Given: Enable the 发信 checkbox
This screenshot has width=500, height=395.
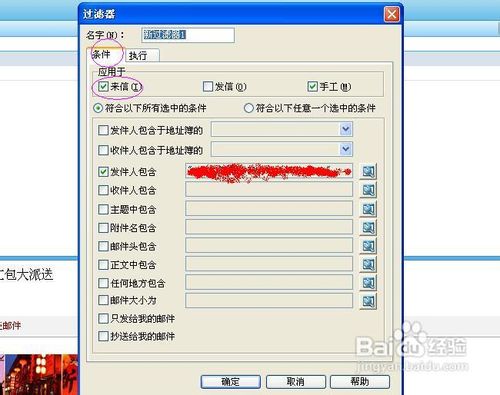Looking at the screenshot, I should pyautogui.click(x=208, y=87).
